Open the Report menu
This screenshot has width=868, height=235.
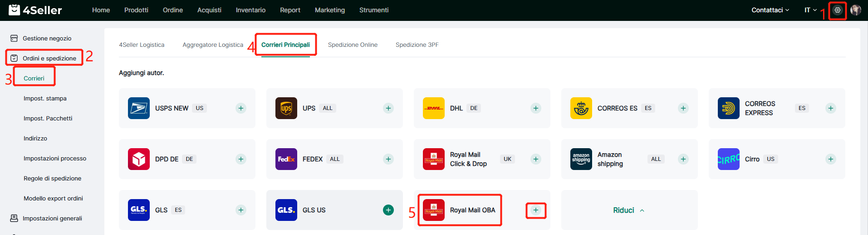click(290, 10)
